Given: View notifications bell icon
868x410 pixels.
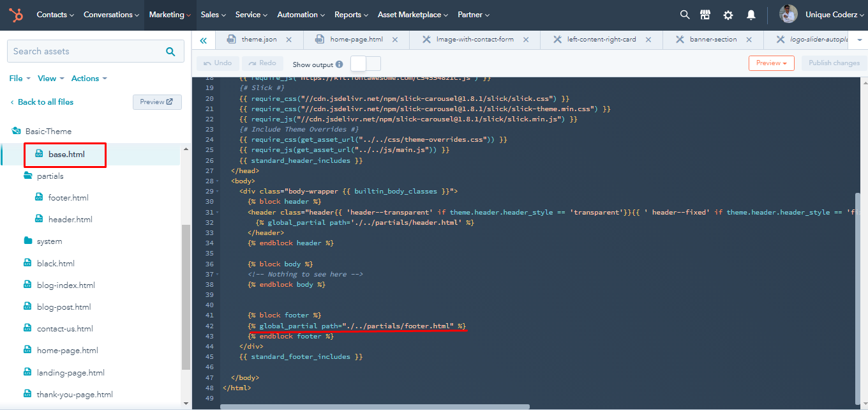Looking at the screenshot, I should tap(751, 15).
